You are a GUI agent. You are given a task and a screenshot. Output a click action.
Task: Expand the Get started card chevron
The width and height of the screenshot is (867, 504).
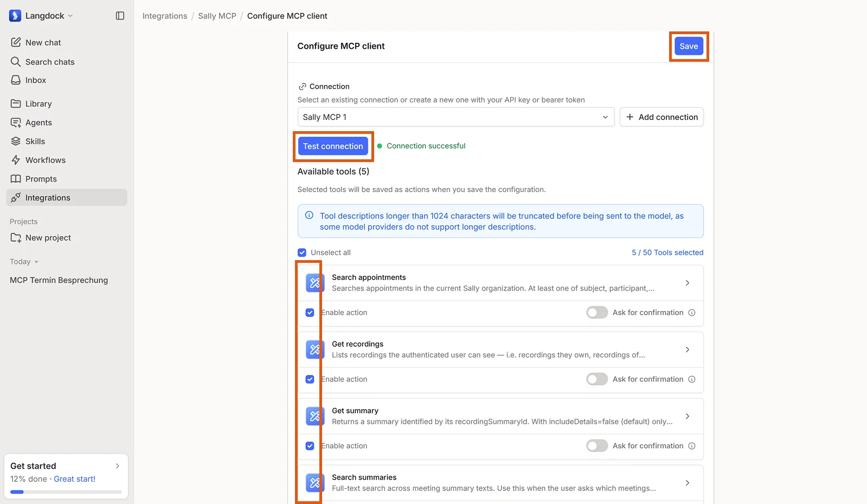(118, 466)
